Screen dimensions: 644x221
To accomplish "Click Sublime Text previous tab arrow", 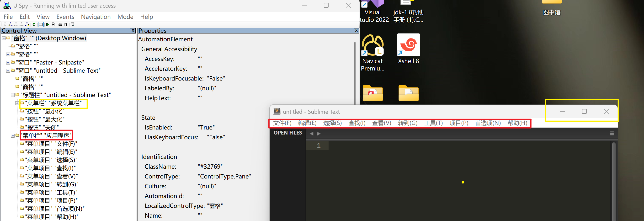I will pyautogui.click(x=312, y=134).
